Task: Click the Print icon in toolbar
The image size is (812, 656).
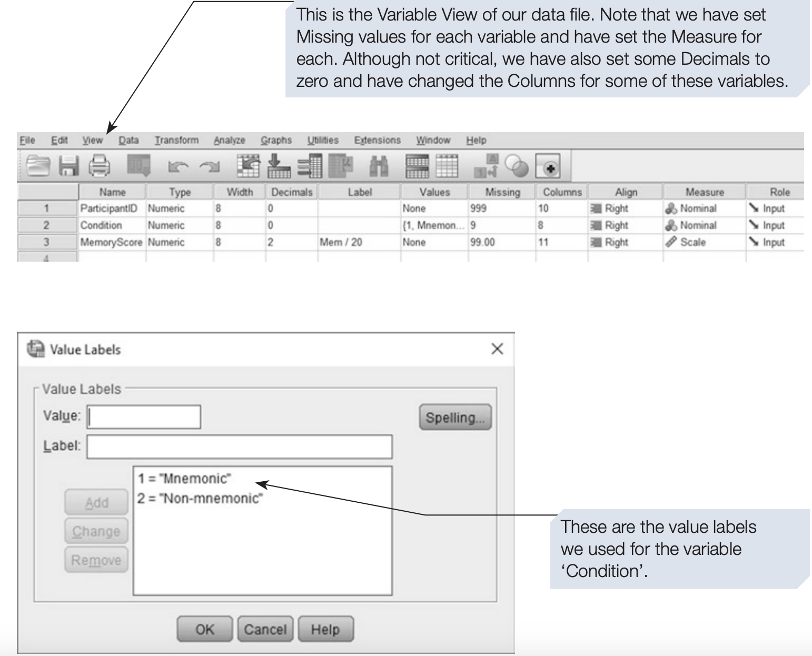Action: tap(99, 166)
